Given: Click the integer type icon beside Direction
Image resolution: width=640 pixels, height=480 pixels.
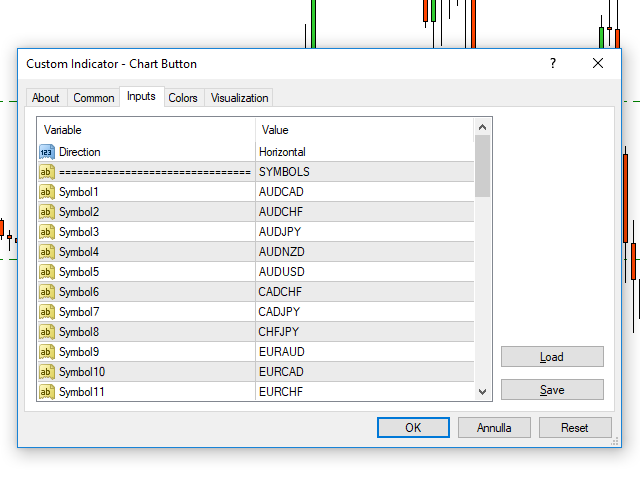Looking at the screenshot, I should (x=47, y=152).
